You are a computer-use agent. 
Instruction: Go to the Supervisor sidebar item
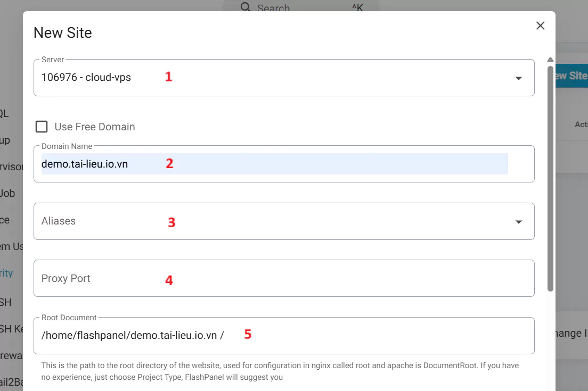click(x=11, y=167)
